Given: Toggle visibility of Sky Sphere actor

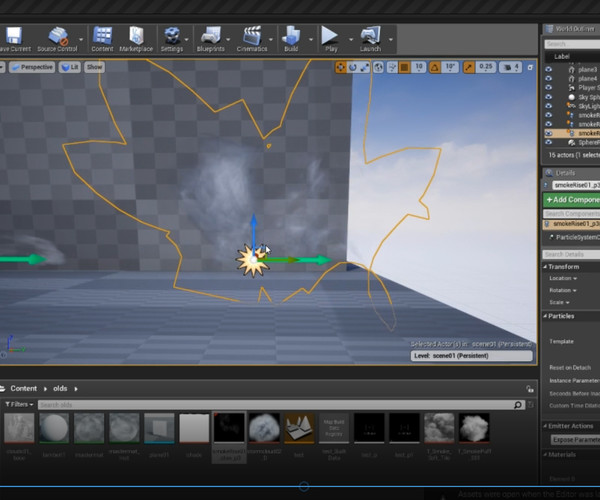Looking at the screenshot, I should coord(549,97).
